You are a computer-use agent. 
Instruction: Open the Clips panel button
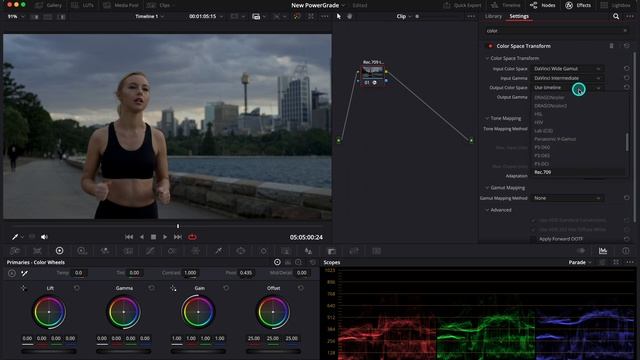159,5
